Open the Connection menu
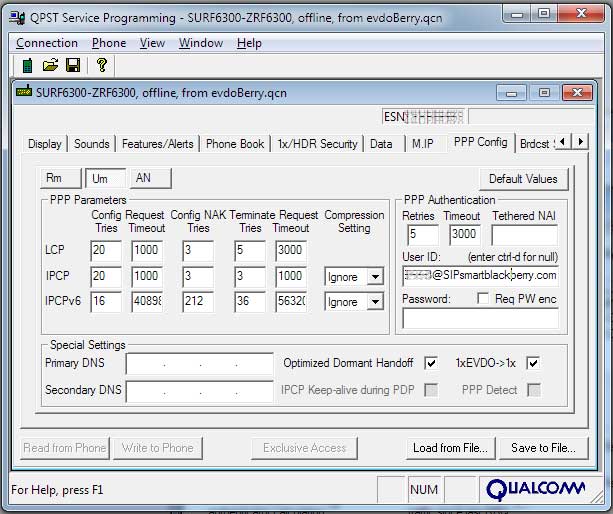 47,43
